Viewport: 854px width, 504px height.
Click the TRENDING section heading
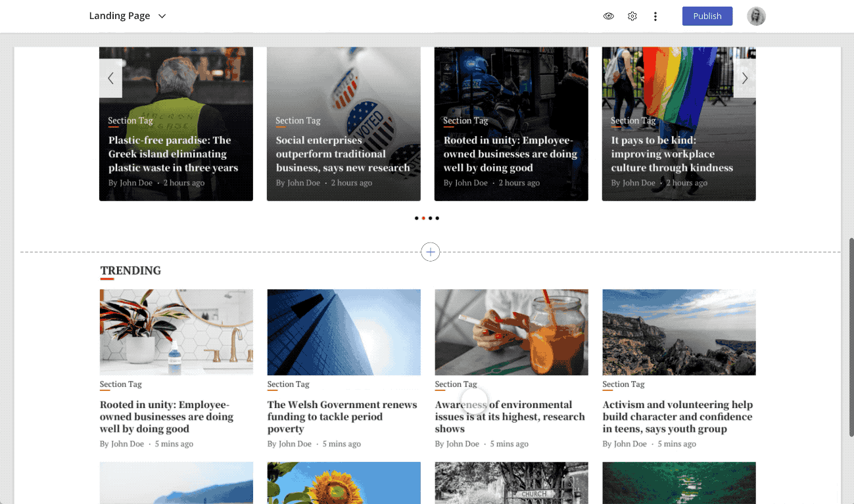(x=131, y=271)
